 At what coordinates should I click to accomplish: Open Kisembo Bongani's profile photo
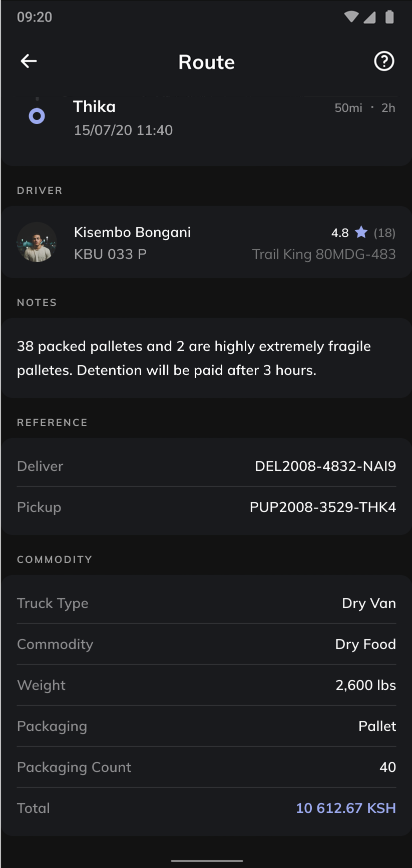[x=37, y=242]
